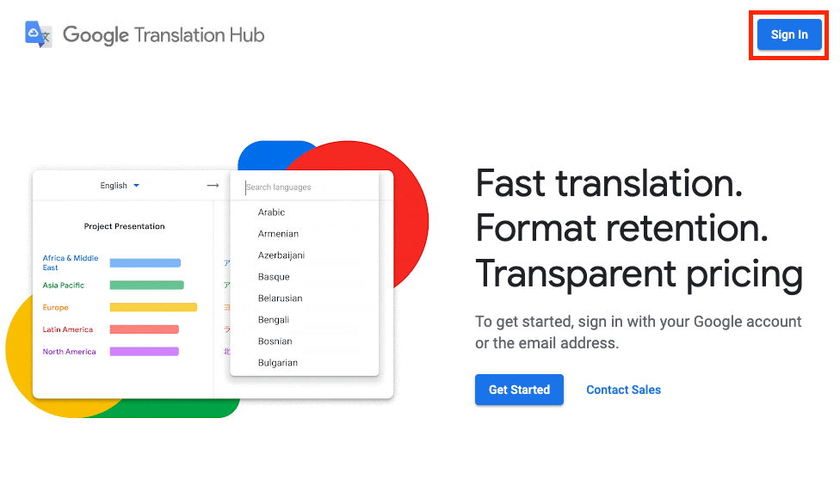Screen dimensions: 840x504
Task: Click the Google Translation Hub logo icon
Action: [34, 34]
